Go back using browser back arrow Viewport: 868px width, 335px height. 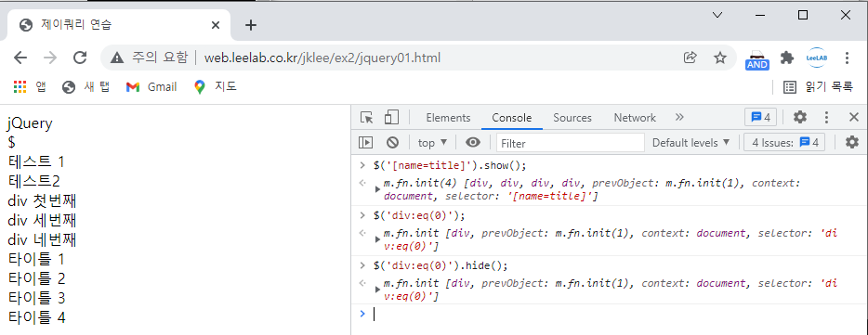tap(20, 58)
